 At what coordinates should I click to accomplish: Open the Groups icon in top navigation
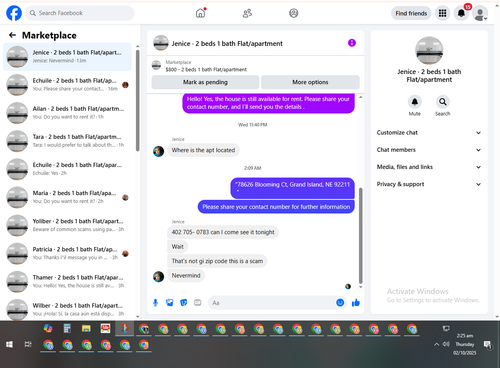pyautogui.click(x=294, y=13)
